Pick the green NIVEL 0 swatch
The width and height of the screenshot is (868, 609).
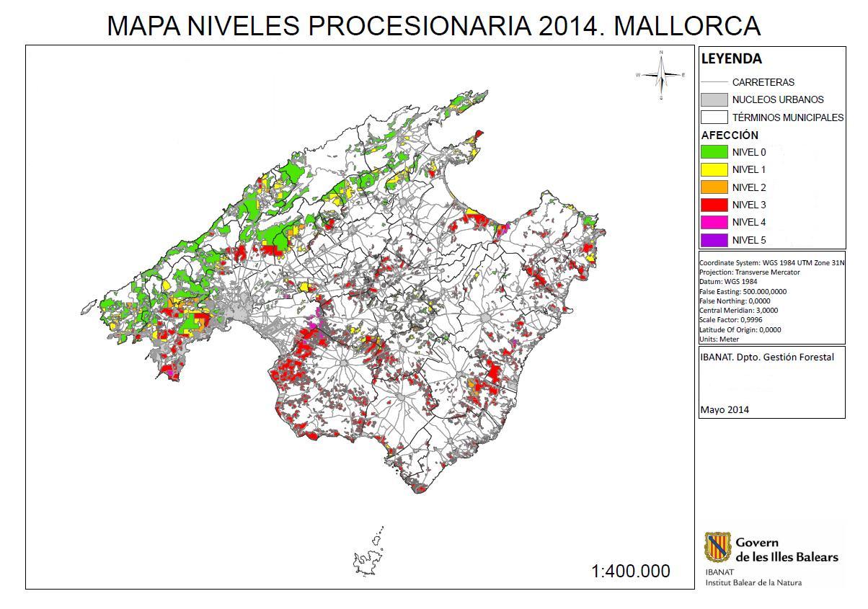714,152
